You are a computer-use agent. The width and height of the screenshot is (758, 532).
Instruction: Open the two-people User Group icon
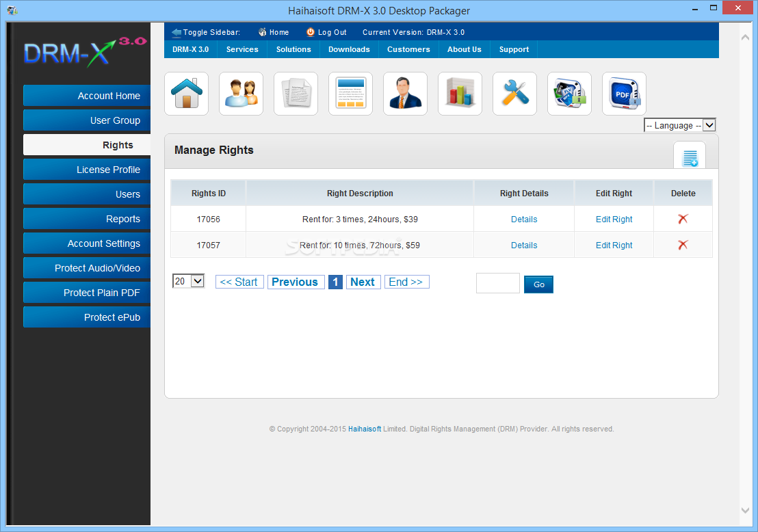(241, 94)
